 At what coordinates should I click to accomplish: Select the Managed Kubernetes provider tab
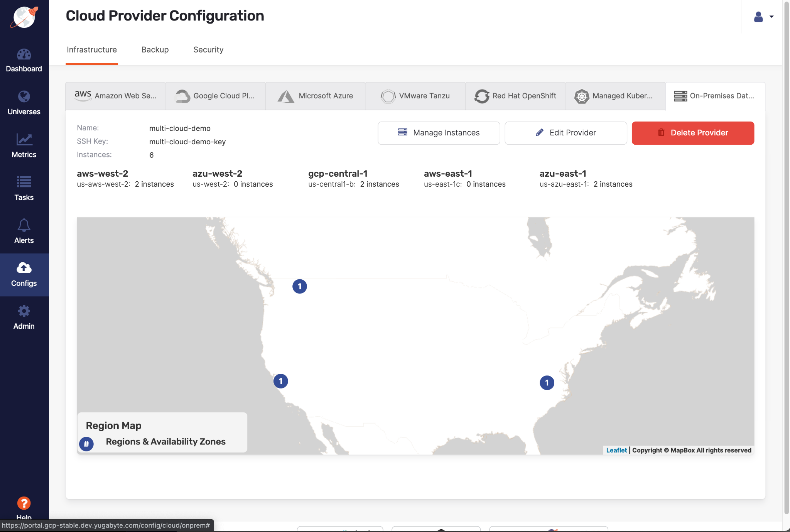coord(615,96)
